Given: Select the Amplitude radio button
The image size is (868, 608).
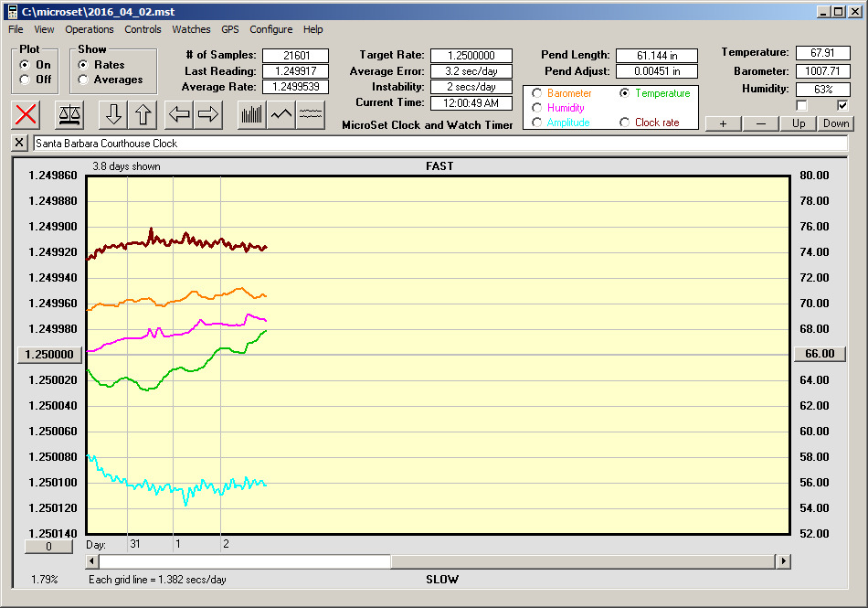Looking at the screenshot, I should tap(536, 123).
